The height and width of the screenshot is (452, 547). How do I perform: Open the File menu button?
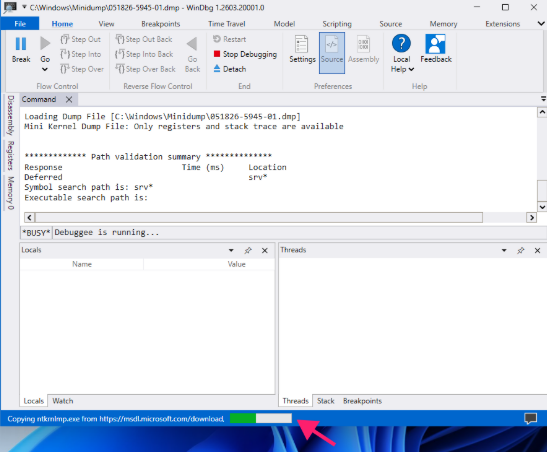[20, 24]
